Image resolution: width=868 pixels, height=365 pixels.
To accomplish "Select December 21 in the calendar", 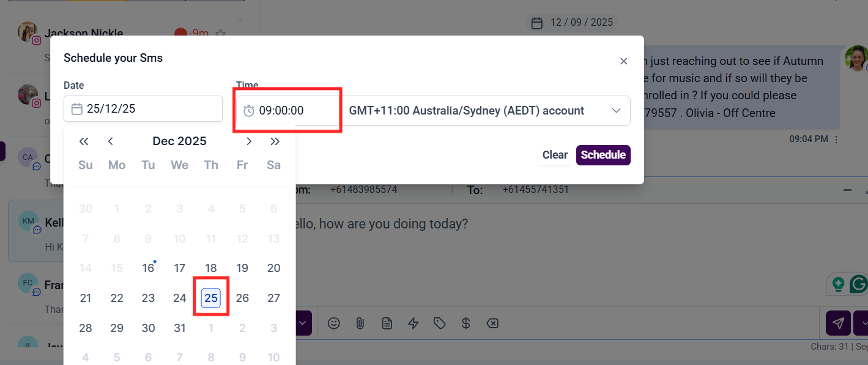I will (x=86, y=298).
